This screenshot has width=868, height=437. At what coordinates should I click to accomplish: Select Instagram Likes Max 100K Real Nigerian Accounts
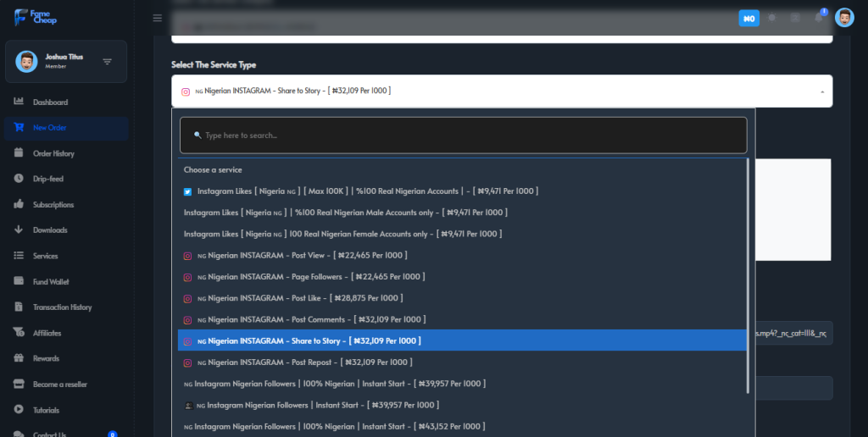[x=462, y=191]
